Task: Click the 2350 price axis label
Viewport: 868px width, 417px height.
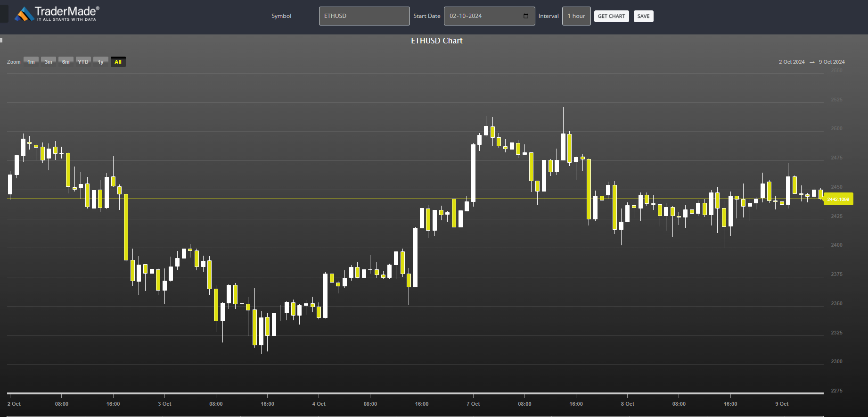Action: 836,303
